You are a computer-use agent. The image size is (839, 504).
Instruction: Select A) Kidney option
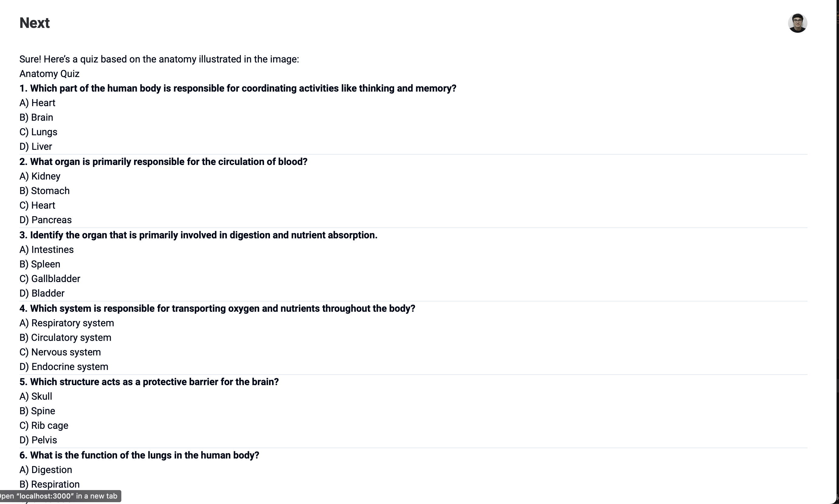(40, 176)
